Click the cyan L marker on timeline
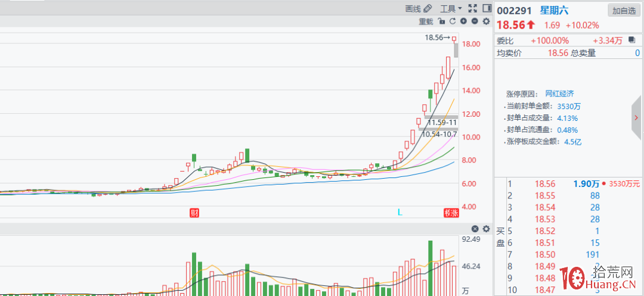The height and width of the screenshot is (296, 644). [x=400, y=212]
